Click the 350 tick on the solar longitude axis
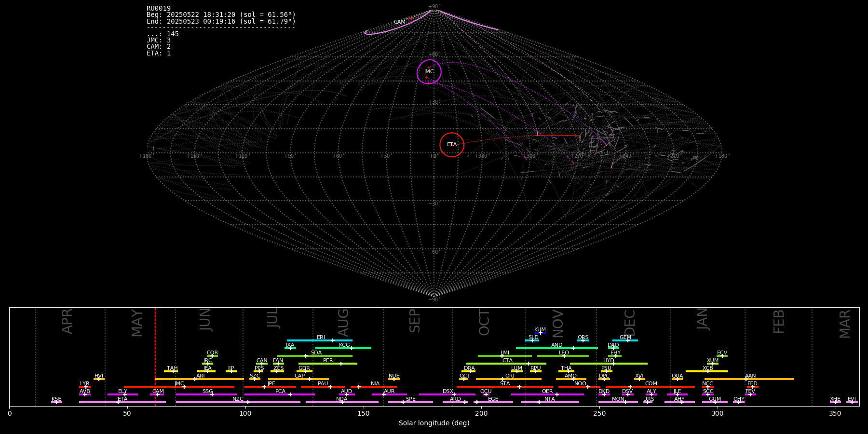The image size is (868, 434). point(836,413)
